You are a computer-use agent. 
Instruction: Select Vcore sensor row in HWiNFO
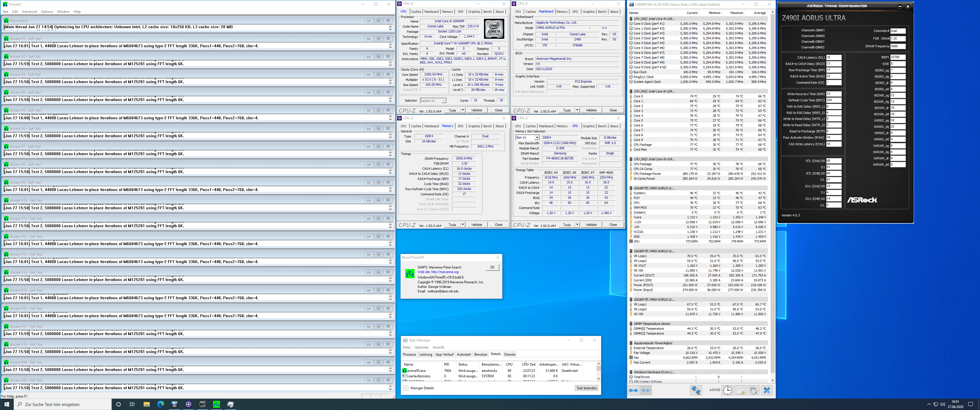[699, 218]
